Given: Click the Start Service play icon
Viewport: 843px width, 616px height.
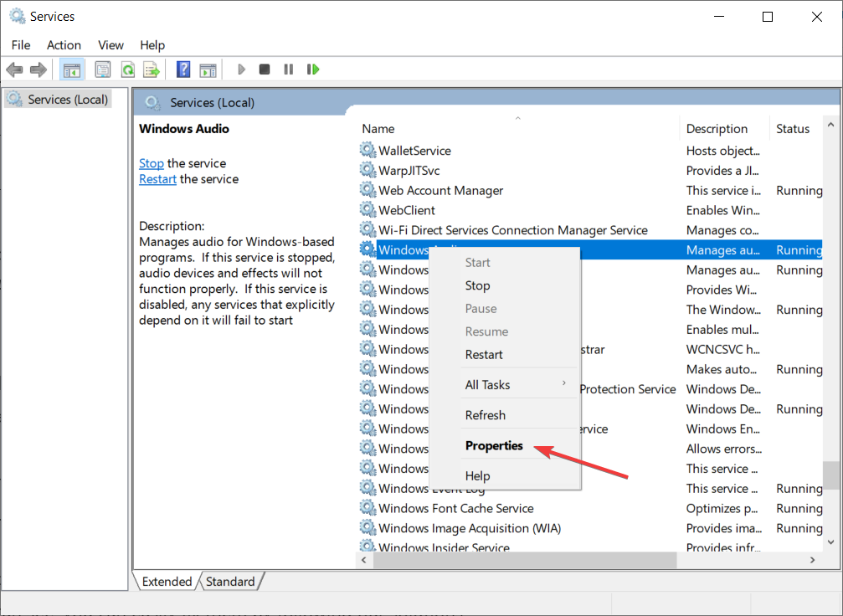Looking at the screenshot, I should [241, 69].
